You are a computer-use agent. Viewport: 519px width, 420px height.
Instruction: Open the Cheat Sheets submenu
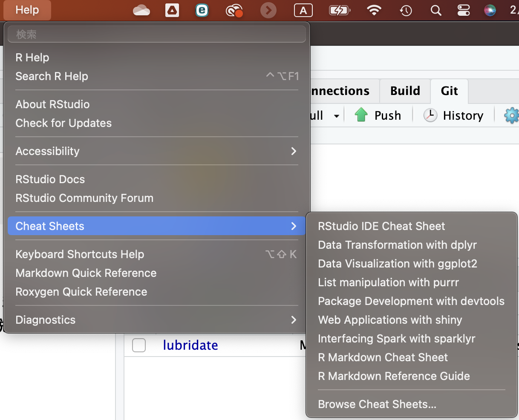[157, 226]
